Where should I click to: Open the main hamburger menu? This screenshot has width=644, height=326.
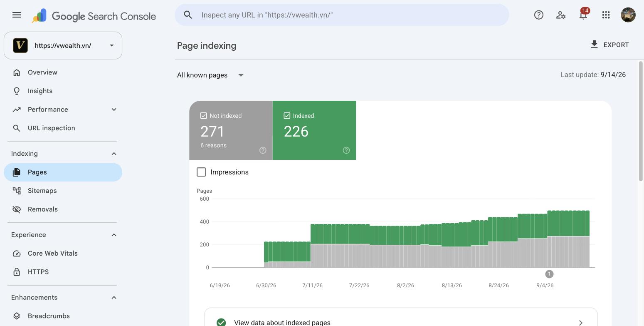[x=17, y=15]
